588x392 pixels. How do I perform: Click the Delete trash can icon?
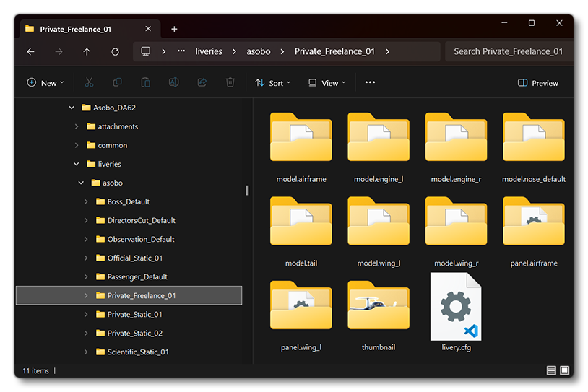230,82
